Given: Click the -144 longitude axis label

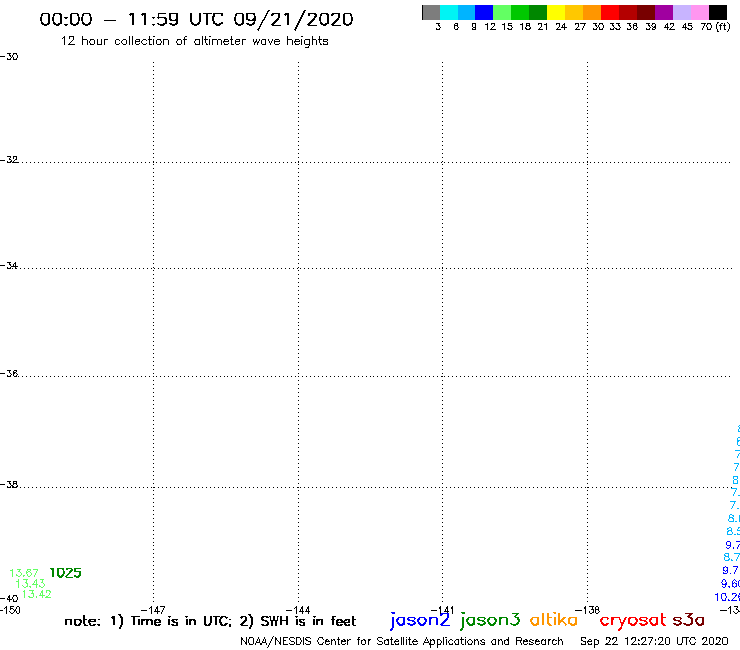Looking at the screenshot, I should 298,610.
